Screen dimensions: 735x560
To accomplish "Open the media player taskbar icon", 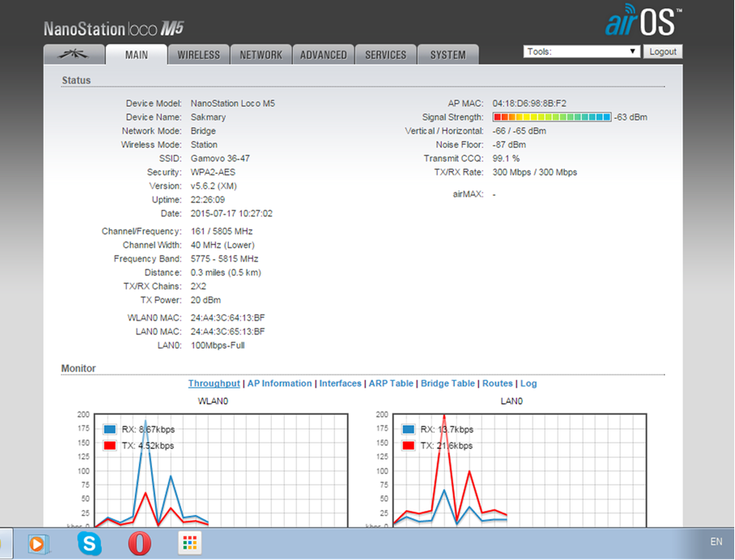I will pyautogui.click(x=37, y=544).
